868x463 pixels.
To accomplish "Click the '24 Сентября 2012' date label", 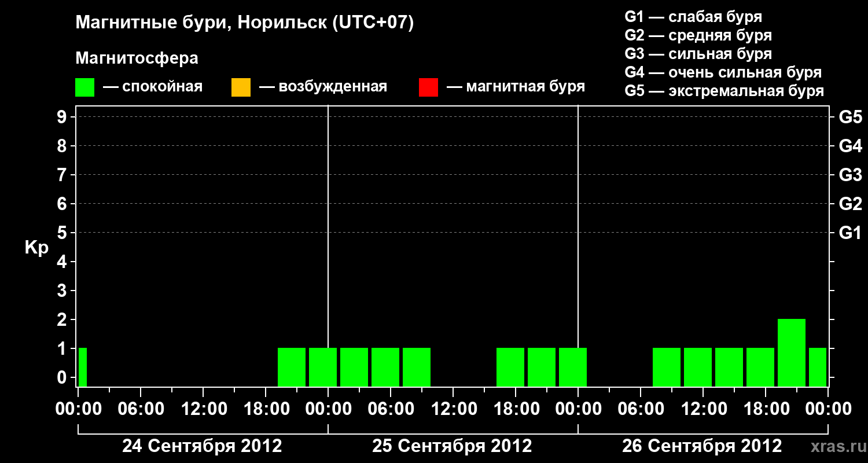I will [202, 446].
